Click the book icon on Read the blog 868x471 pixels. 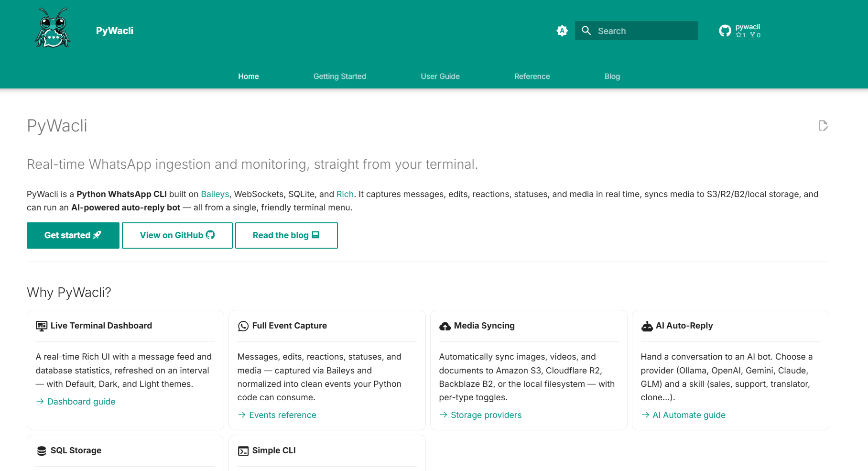(x=315, y=235)
